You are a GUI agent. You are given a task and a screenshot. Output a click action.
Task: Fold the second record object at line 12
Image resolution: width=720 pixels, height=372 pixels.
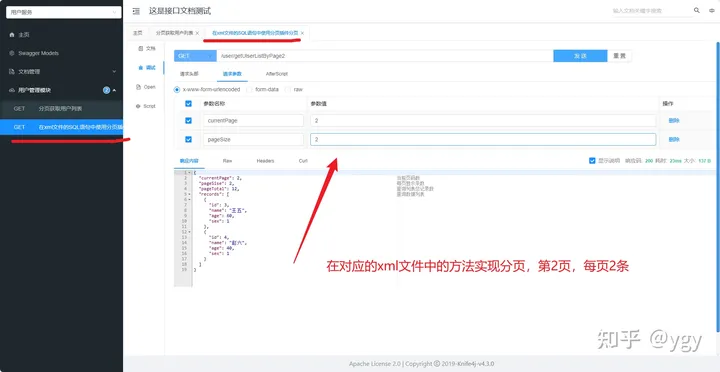pyautogui.click(x=190, y=232)
